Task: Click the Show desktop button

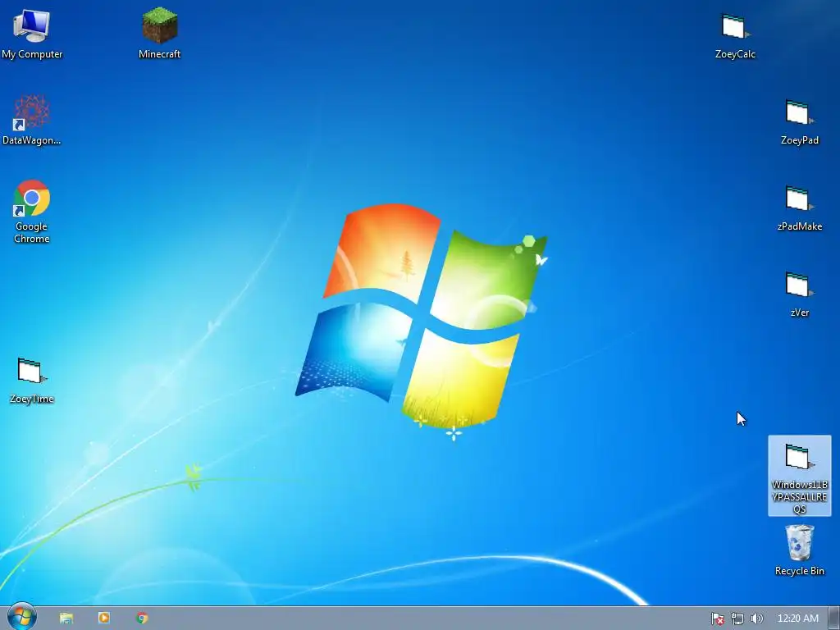Action: click(834, 619)
